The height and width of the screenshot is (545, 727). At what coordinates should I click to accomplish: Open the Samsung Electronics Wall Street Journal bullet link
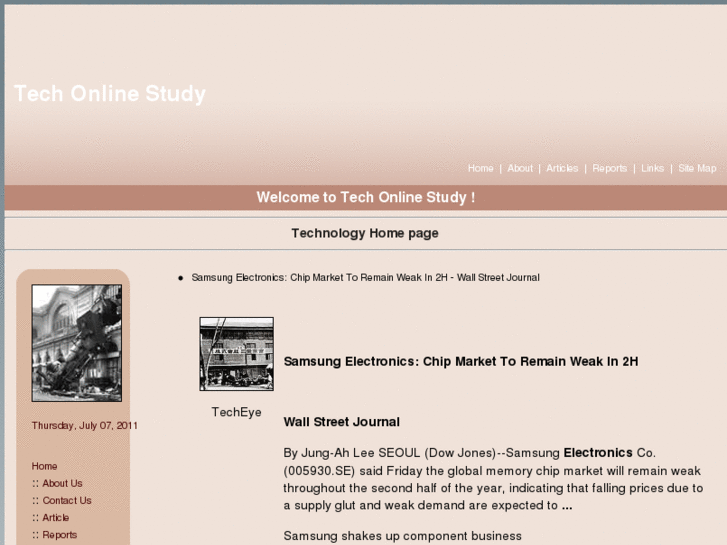[x=365, y=277]
